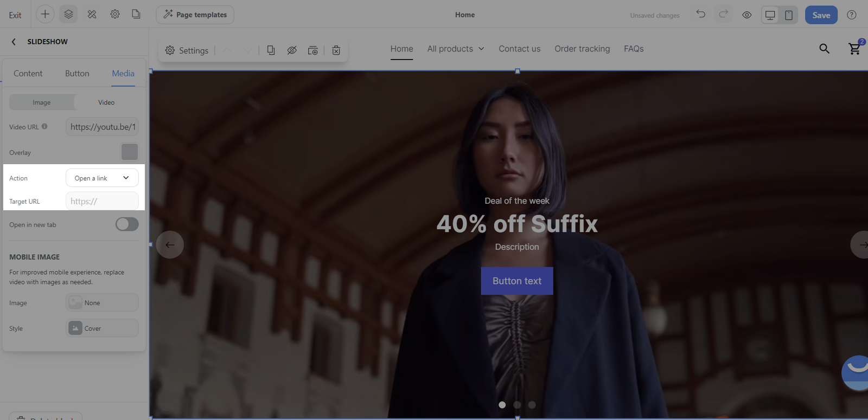Viewport: 868px width, 420px height.
Task: Choose the Video media type
Action: click(106, 102)
